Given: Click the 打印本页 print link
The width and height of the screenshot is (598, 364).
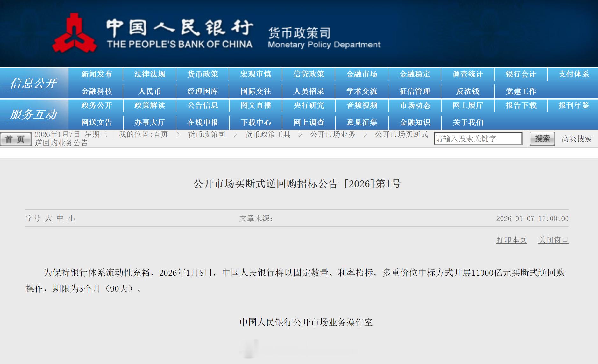Looking at the screenshot, I should (511, 240).
